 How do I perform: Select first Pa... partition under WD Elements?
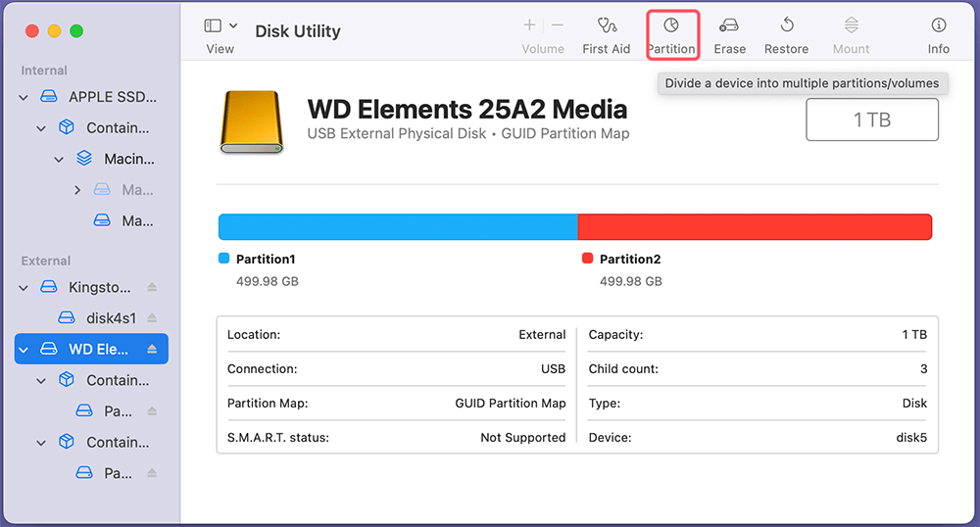pyautogui.click(x=104, y=410)
